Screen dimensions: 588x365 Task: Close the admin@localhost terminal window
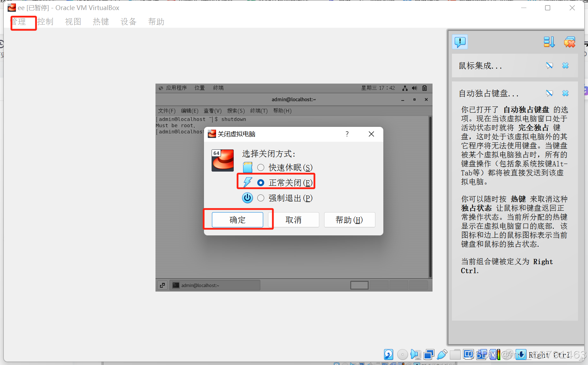click(426, 100)
